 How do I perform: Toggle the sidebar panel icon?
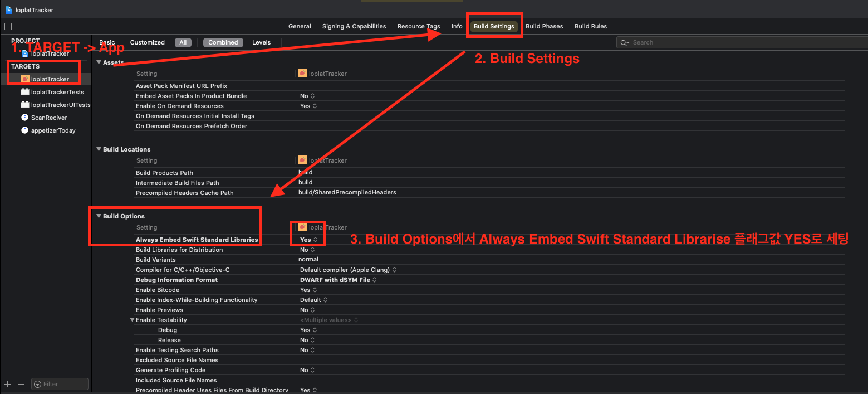click(8, 26)
